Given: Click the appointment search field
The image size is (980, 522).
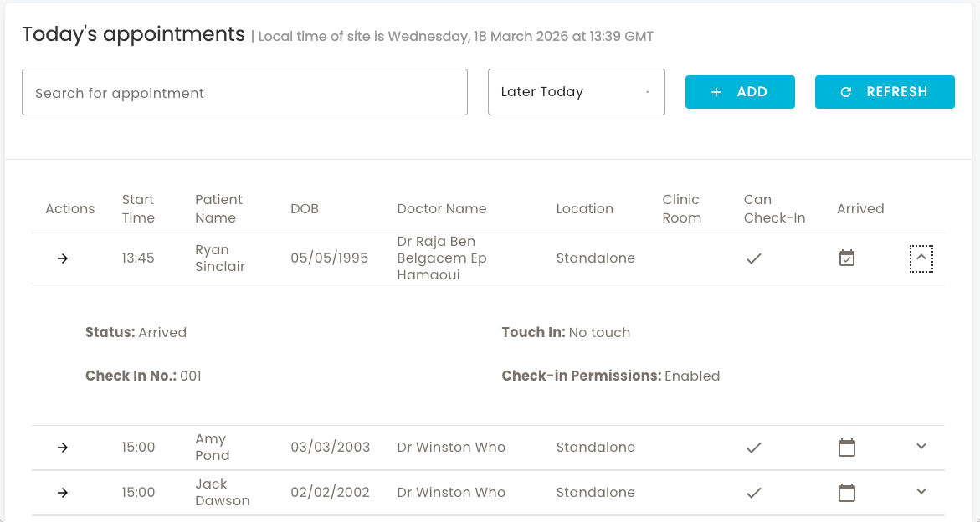Looking at the screenshot, I should pos(244,92).
